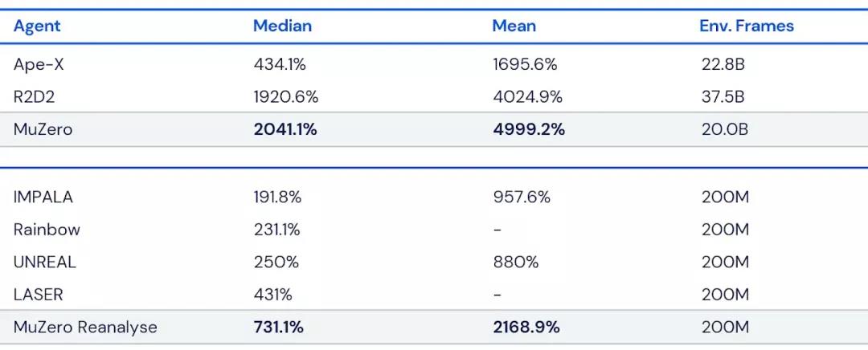Viewport: 868px width, 350px height.
Task: Click Reanalyse median value 731.1%
Action: 279,327
